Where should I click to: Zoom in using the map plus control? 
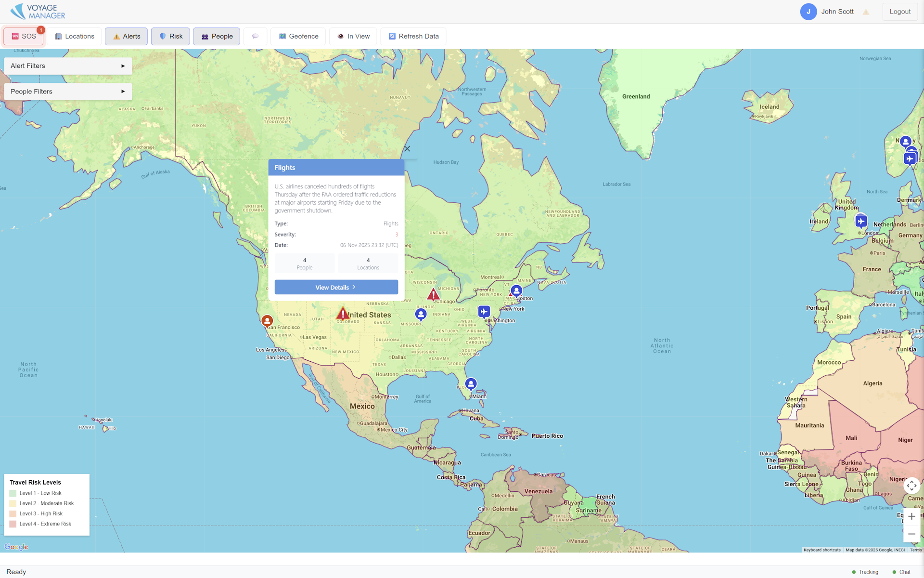pos(911,516)
